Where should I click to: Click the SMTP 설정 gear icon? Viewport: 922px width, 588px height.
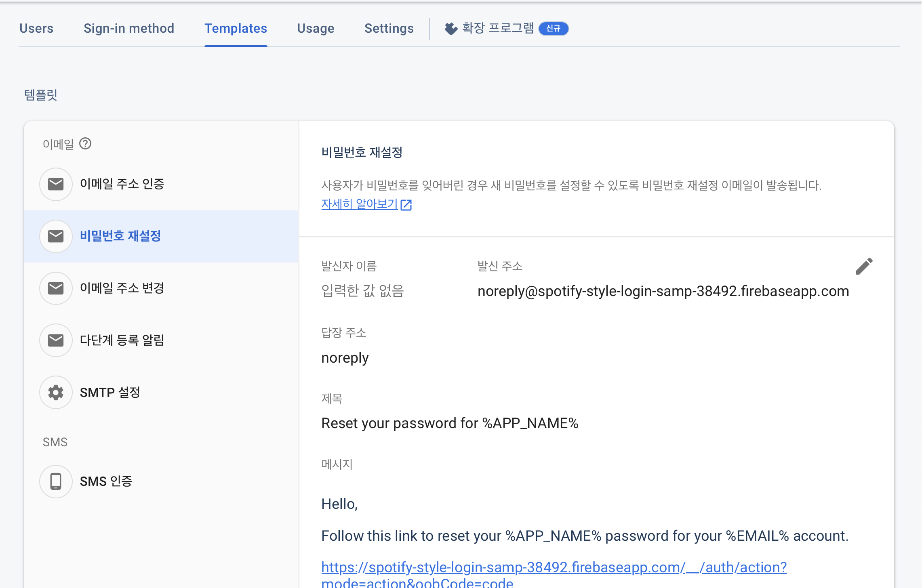[56, 393]
